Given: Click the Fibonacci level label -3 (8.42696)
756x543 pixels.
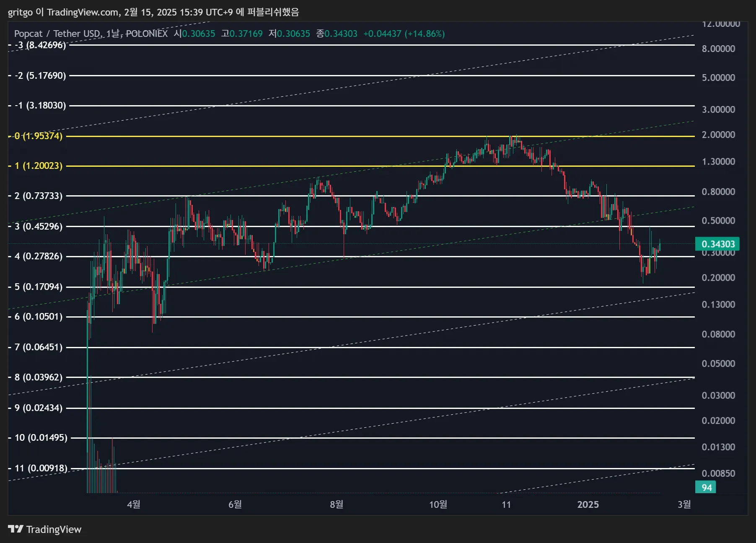Looking at the screenshot, I should pyautogui.click(x=40, y=45).
